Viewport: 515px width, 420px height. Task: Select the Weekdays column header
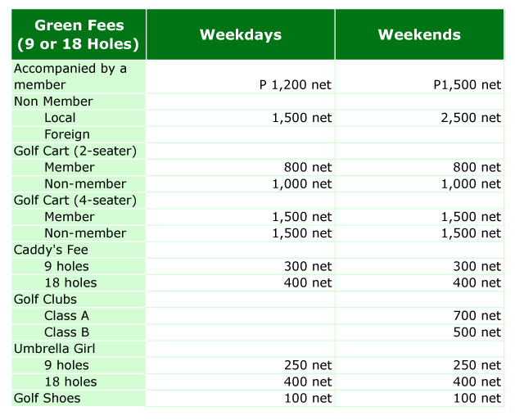241,34
